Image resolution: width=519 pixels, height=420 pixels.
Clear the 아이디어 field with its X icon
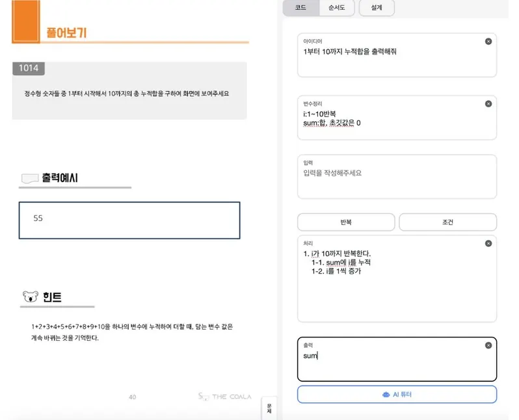(488, 42)
